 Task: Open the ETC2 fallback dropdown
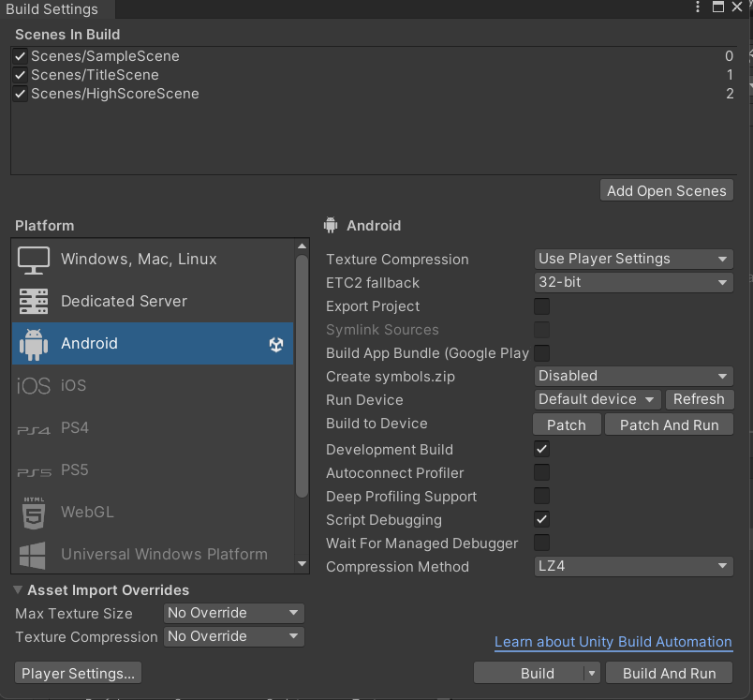[x=633, y=282]
